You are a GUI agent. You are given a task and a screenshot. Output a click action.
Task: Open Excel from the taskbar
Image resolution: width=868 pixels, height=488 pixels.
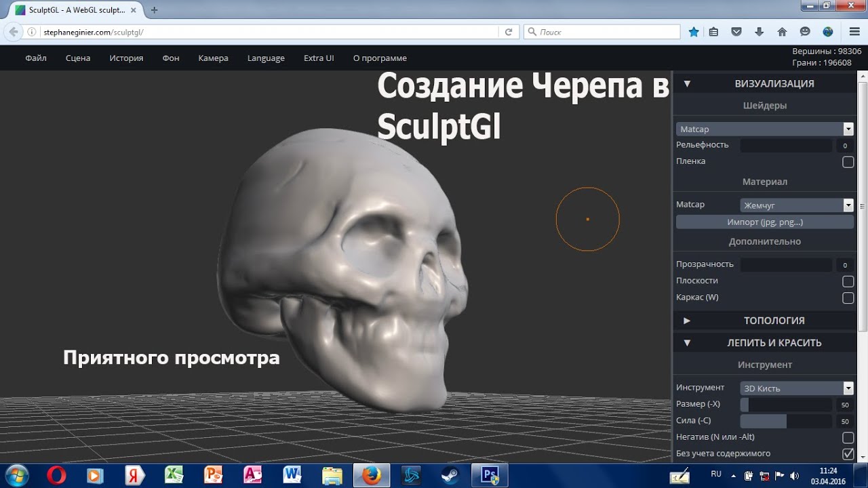(x=174, y=476)
